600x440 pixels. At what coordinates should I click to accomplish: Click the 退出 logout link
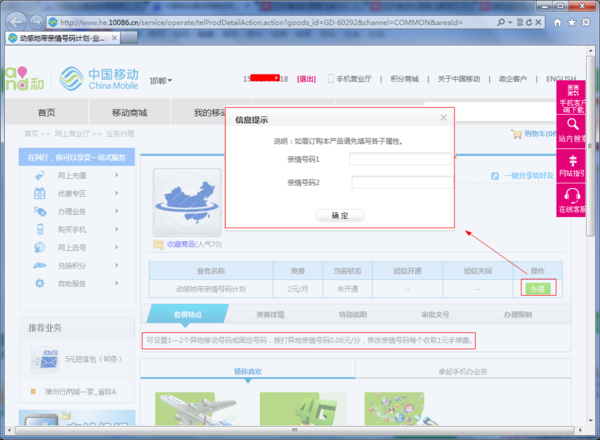[307, 79]
